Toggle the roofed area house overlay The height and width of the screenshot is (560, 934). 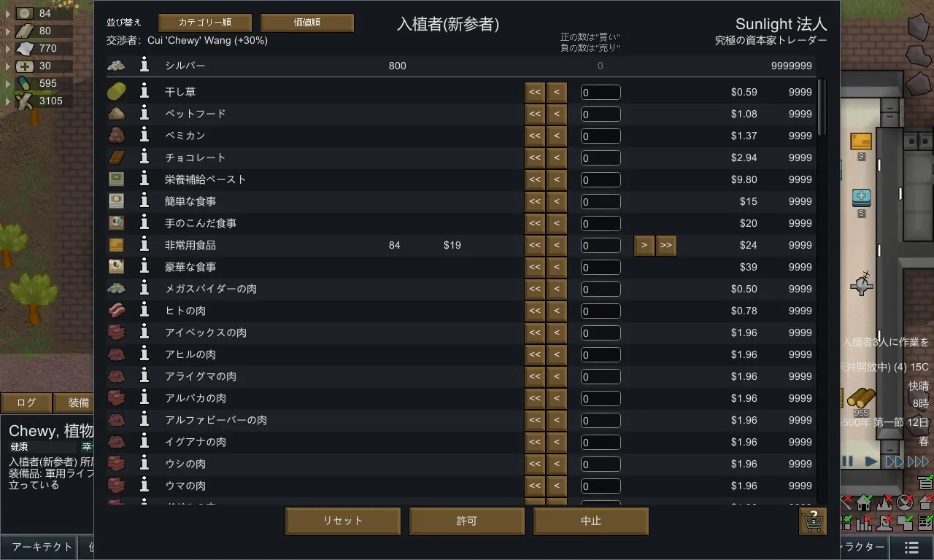865,502
